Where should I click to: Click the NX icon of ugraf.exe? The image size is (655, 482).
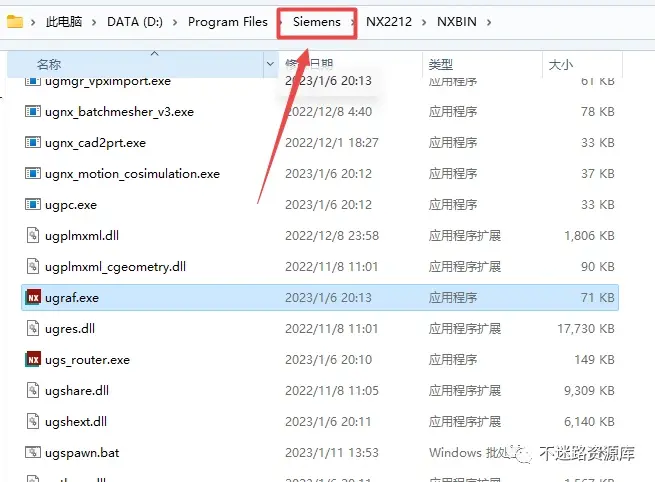point(33,297)
